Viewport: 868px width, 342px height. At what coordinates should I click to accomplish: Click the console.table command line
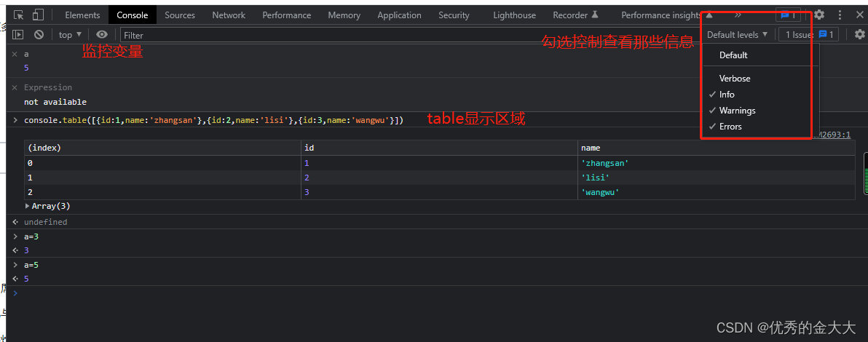tap(213, 120)
